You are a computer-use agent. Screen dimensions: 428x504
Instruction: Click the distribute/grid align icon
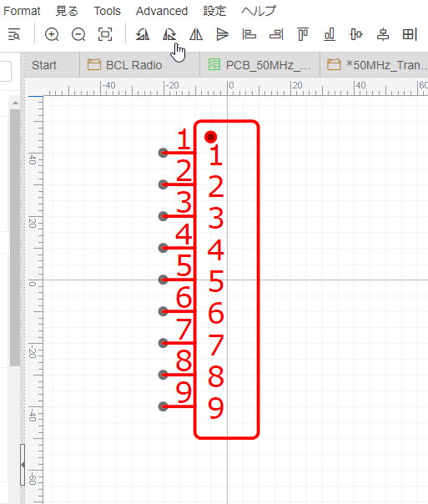point(410,34)
